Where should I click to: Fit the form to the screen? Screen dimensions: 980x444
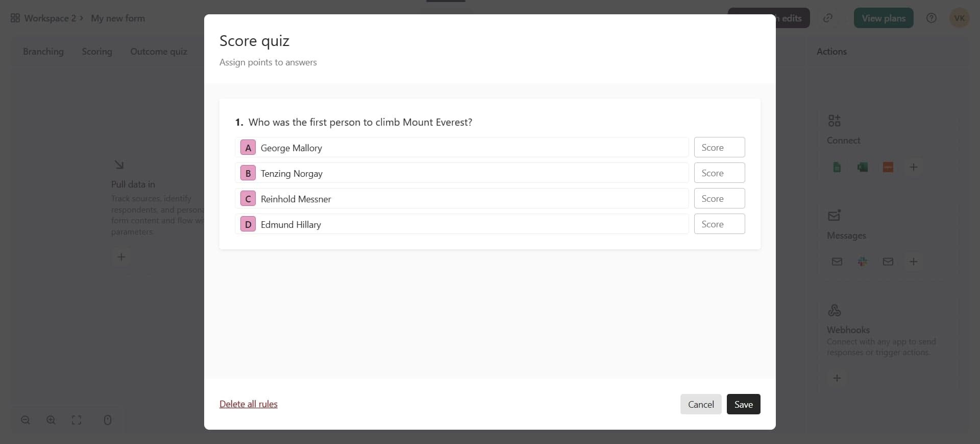point(77,420)
